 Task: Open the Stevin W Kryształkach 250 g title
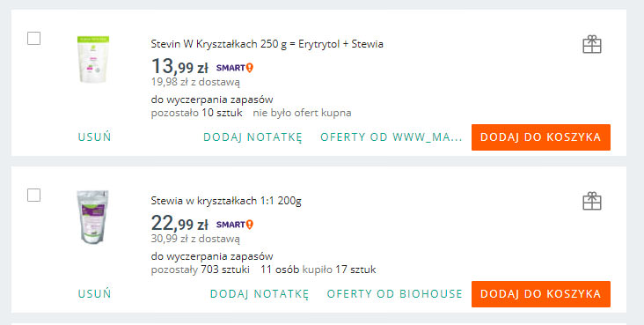coord(267,44)
